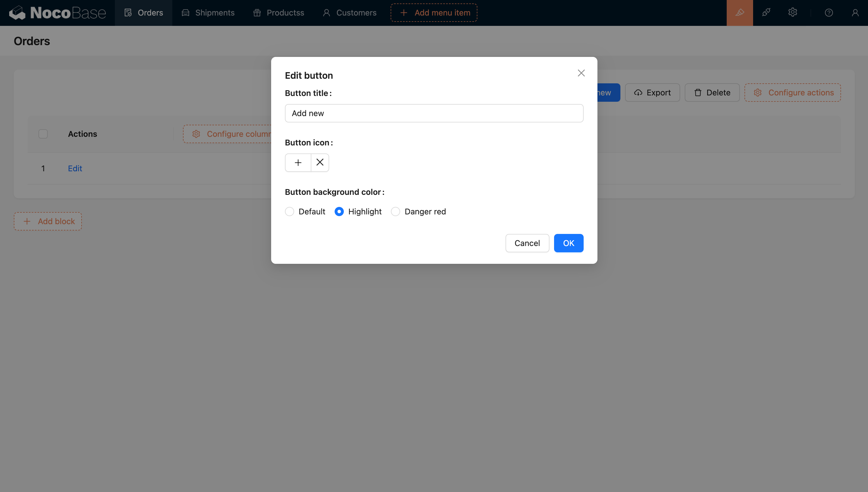Select the Highlight background color
868x492 pixels.
(x=339, y=212)
